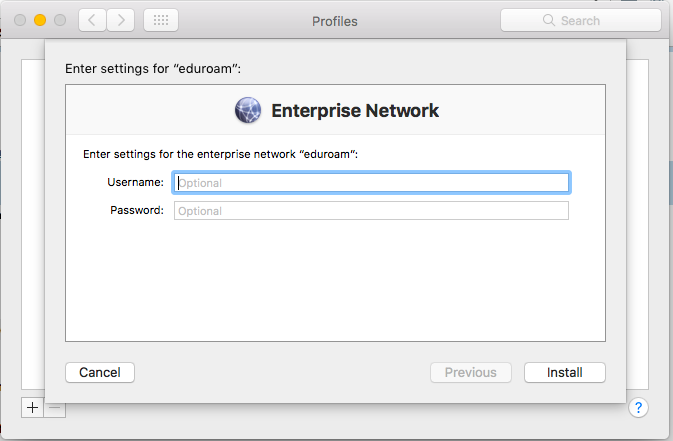Click the Profiles window title
673x441 pixels.
click(334, 21)
